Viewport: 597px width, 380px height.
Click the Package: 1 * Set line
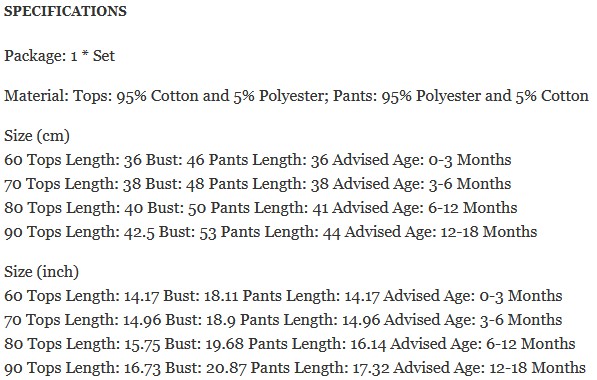(x=59, y=56)
